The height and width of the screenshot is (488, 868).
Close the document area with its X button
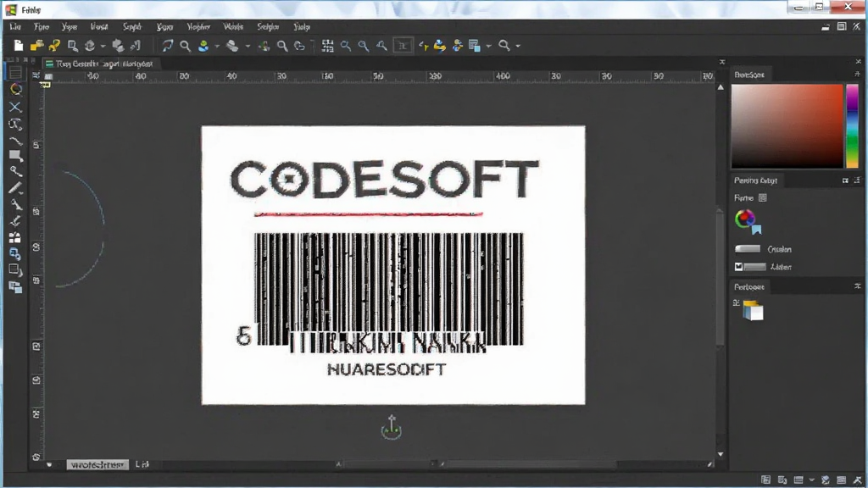(722, 62)
